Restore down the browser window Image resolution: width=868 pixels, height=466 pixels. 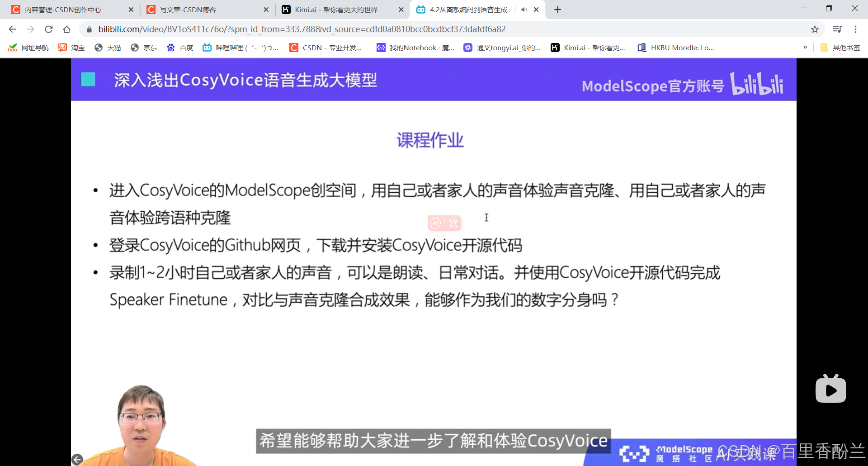pyautogui.click(x=829, y=9)
